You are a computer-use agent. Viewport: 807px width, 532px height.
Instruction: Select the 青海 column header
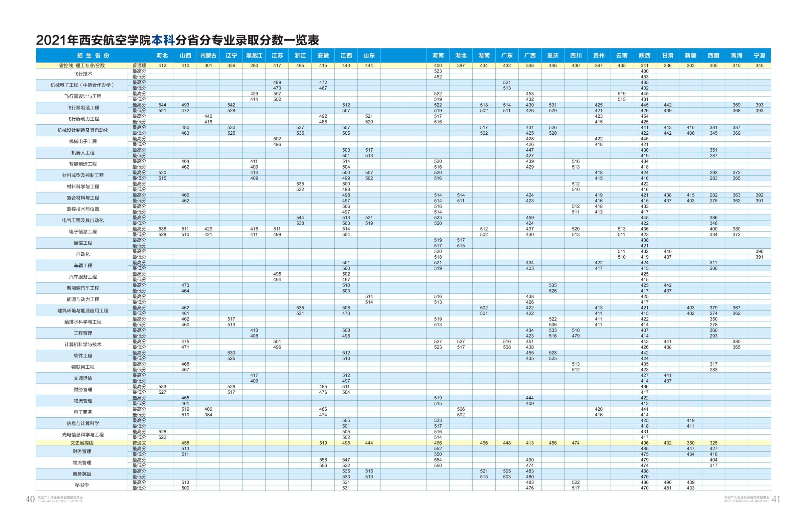tap(736, 56)
